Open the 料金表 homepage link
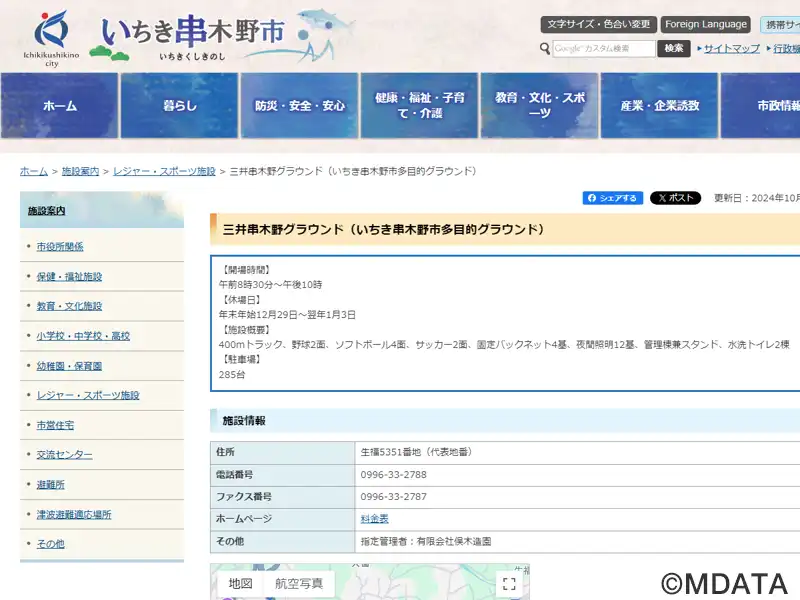The image size is (800, 600). click(374, 519)
